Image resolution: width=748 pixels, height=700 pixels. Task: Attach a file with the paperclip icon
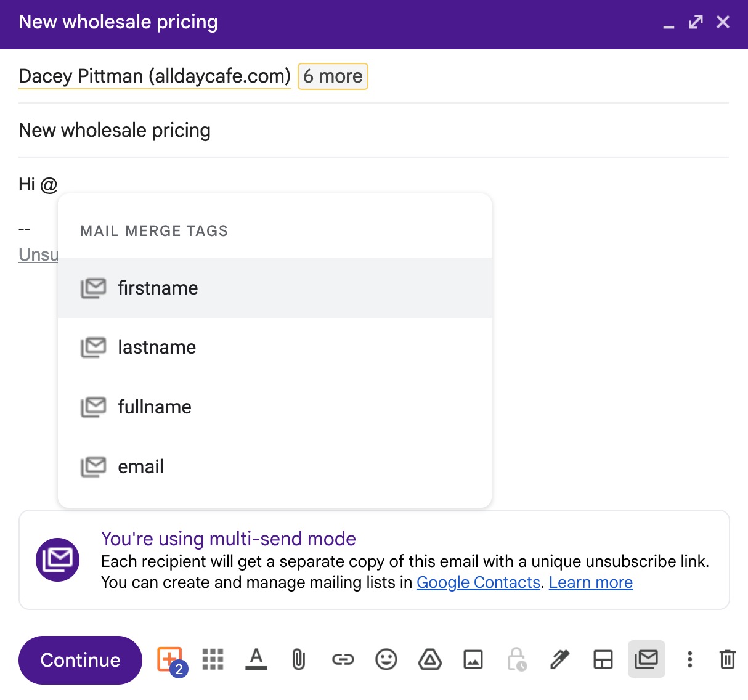[299, 659]
